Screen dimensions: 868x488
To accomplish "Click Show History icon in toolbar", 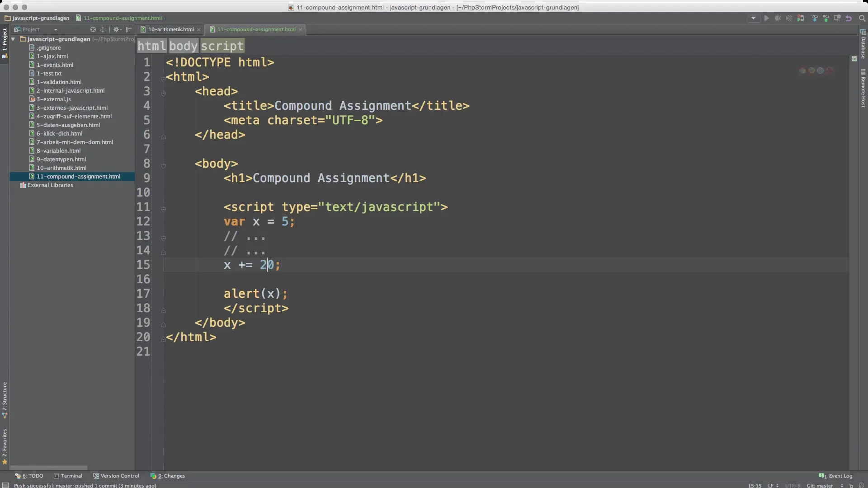I will tap(837, 19).
